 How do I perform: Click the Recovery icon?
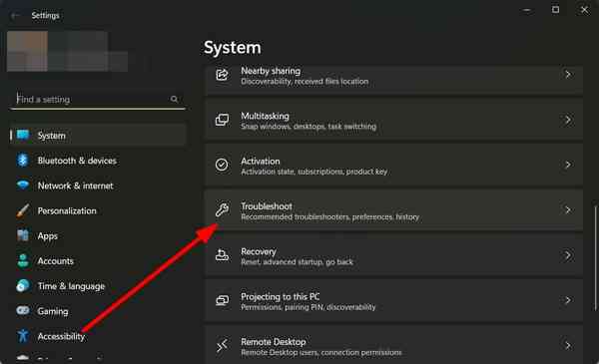click(x=222, y=255)
